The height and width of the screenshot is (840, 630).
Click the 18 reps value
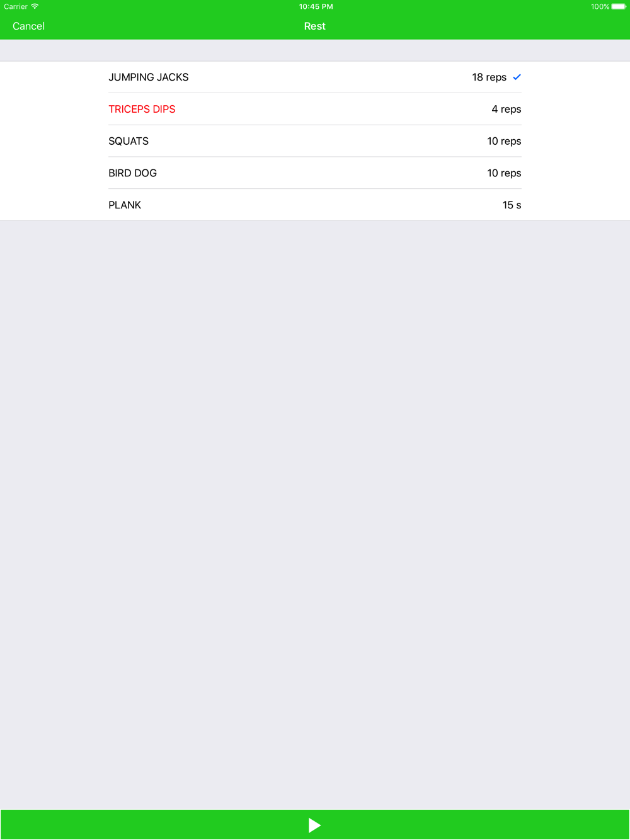pos(489,77)
